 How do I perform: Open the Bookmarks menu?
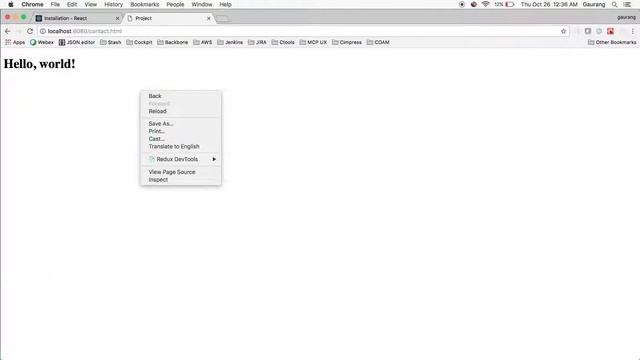pyautogui.click(x=144, y=4)
